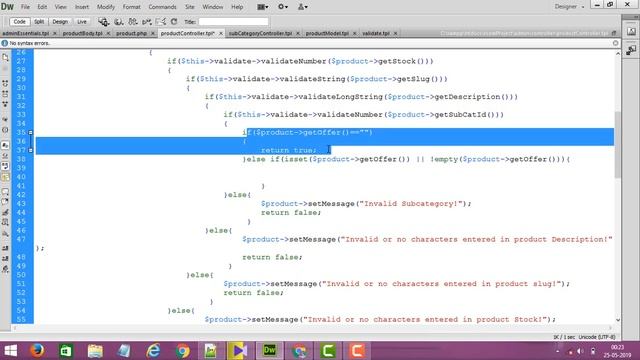Image resolution: width=640 pixels, height=360 pixels.
Task: Click the multiscreen preview toolbar icon
Action: coord(103,22)
